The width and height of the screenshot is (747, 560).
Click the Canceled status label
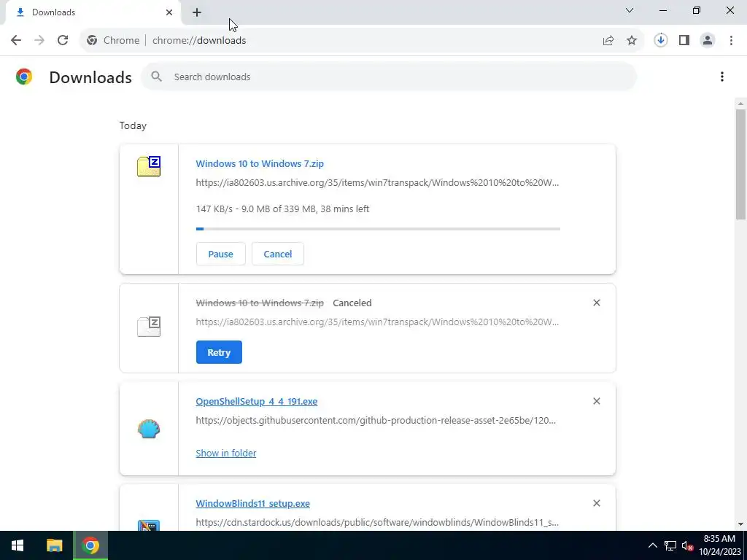tap(352, 303)
